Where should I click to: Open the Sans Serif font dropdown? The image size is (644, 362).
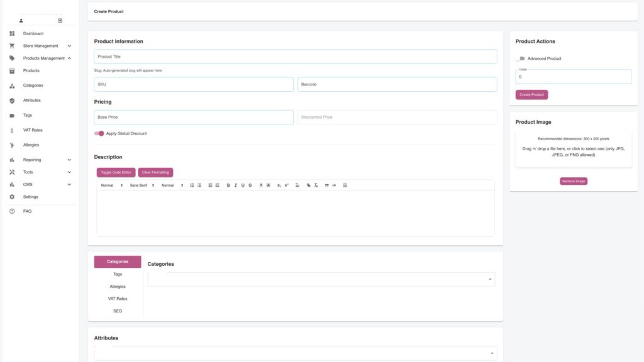(x=138, y=185)
